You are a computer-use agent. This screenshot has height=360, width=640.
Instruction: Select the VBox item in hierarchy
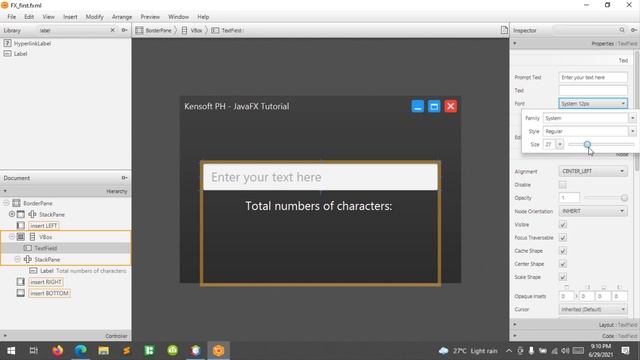click(45, 237)
